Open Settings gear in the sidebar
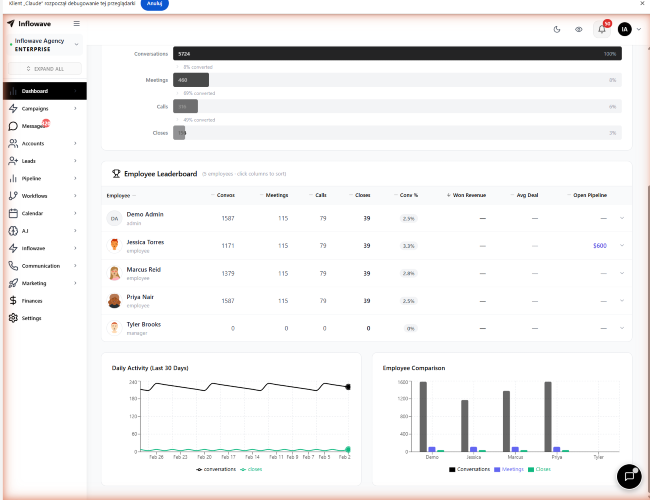This screenshot has height=500, width=650. click(x=12, y=318)
